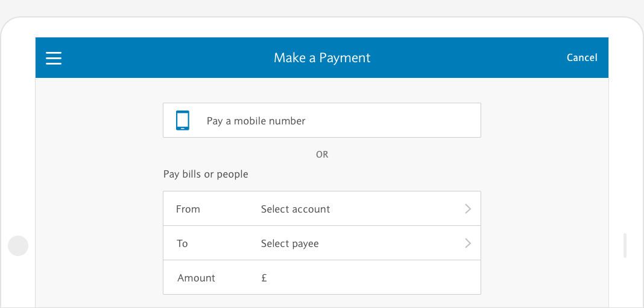Viewport: 644px width, 308px height.
Task: Click the pound sign in Amount field
Action: 264,278
